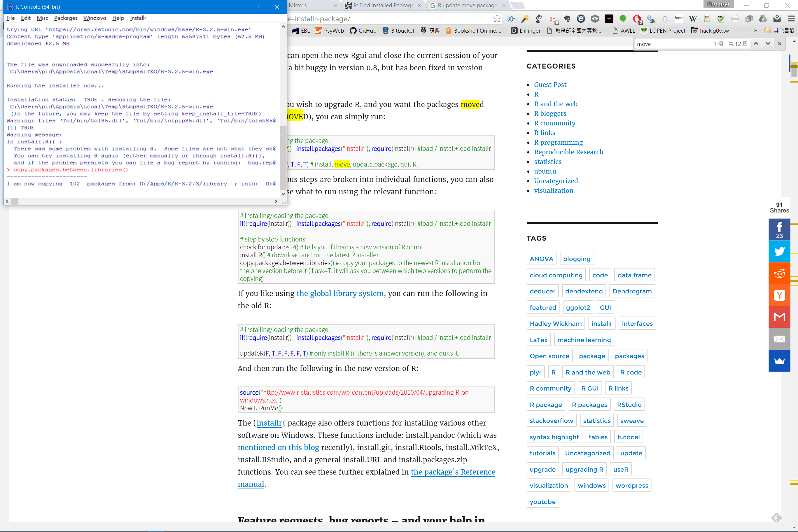
Task: Click the R Console vertical scrollbar thumb
Action: click(x=283, y=158)
